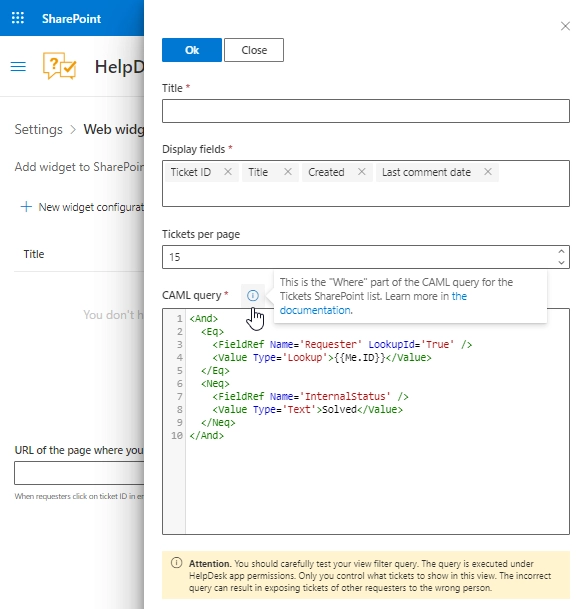
Task: Remove the Title display field tag
Action: tap(288, 172)
